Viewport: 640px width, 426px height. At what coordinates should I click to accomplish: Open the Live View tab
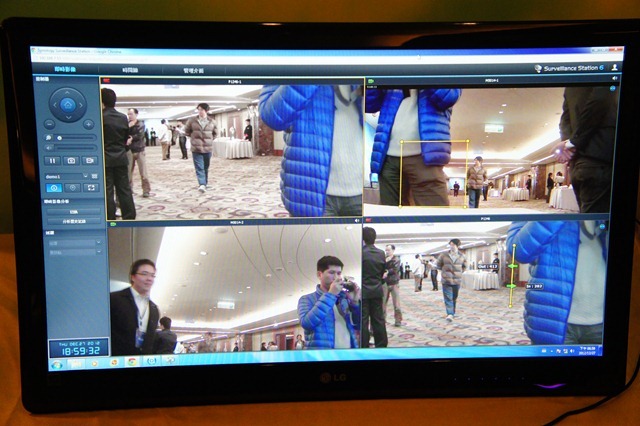[64, 69]
